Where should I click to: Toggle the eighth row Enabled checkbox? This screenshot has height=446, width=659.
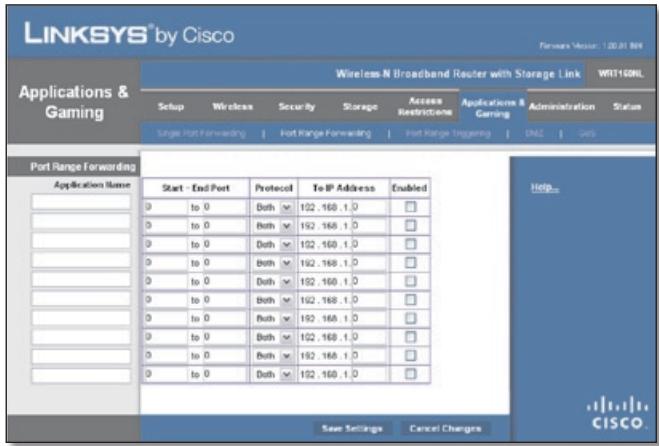coord(410,337)
